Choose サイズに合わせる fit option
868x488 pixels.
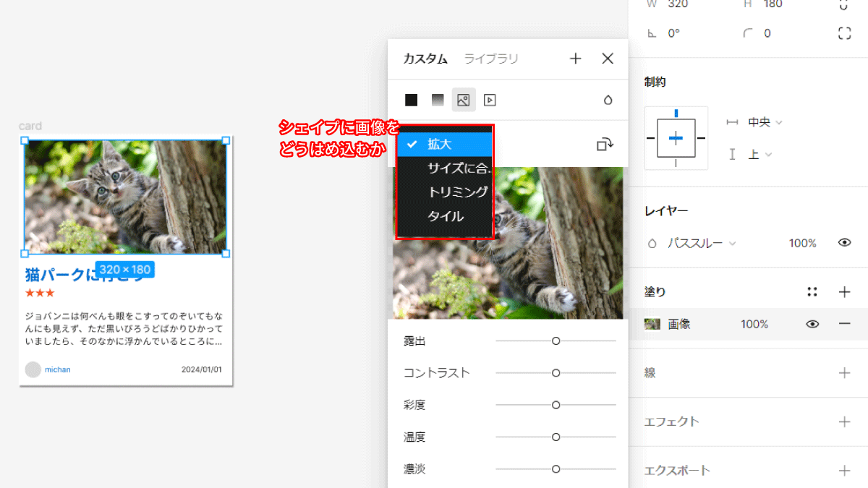(445, 168)
